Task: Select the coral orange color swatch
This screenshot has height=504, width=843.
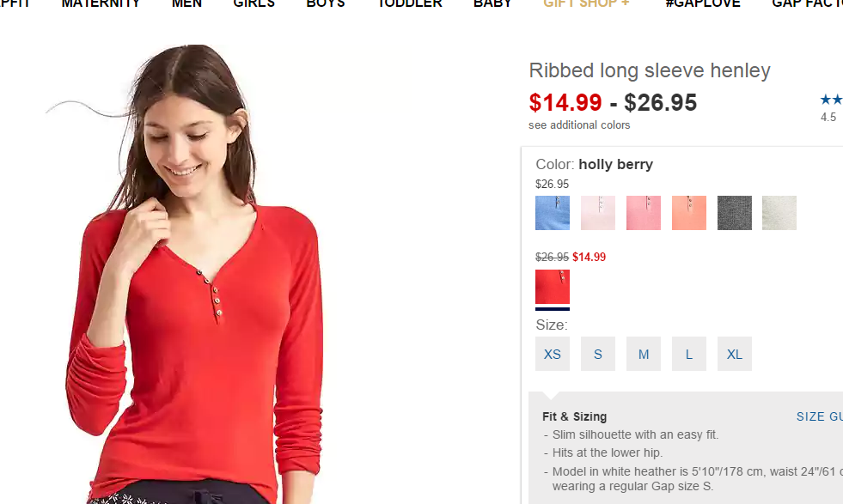Action: (x=689, y=213)
